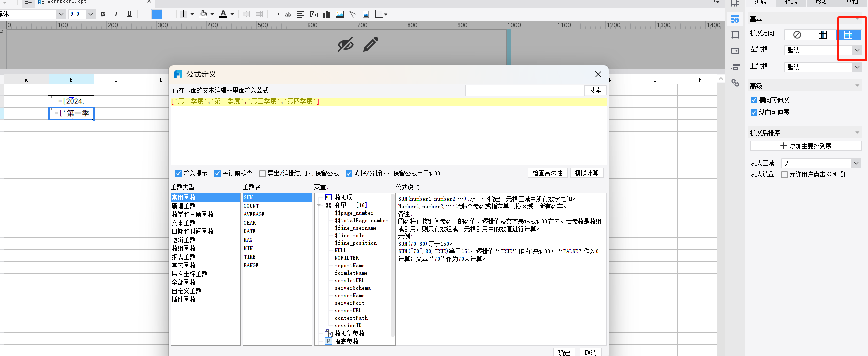Screen dimensions: 868x356
Task: Open hyperlink panel via chain-link icon
Action: [x=735, y=83]
